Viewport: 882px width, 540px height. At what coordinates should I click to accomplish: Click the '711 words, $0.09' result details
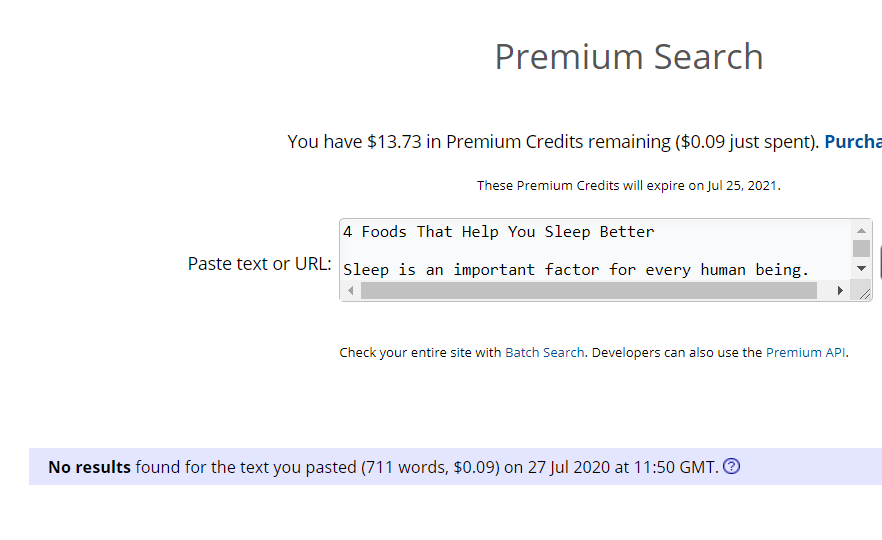(x=430, y=467)
